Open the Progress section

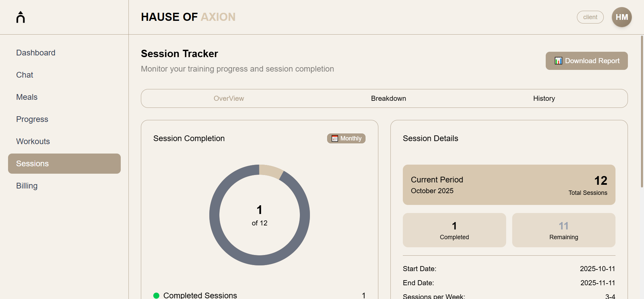32,119
